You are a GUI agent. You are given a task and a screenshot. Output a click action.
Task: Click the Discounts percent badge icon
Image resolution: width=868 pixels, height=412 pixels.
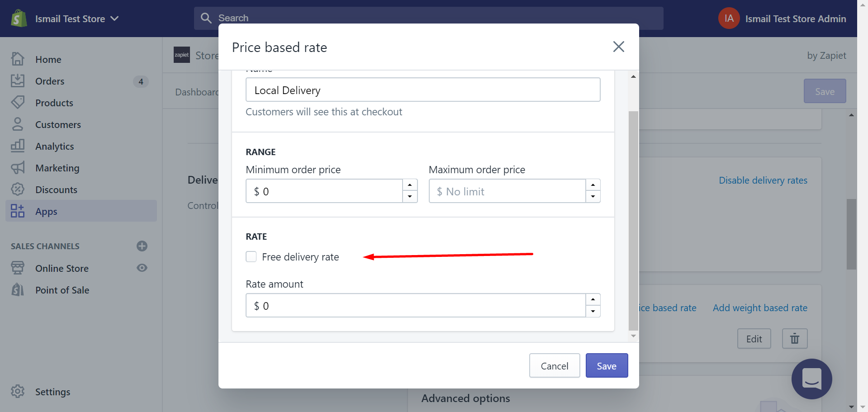click(18, 189)
